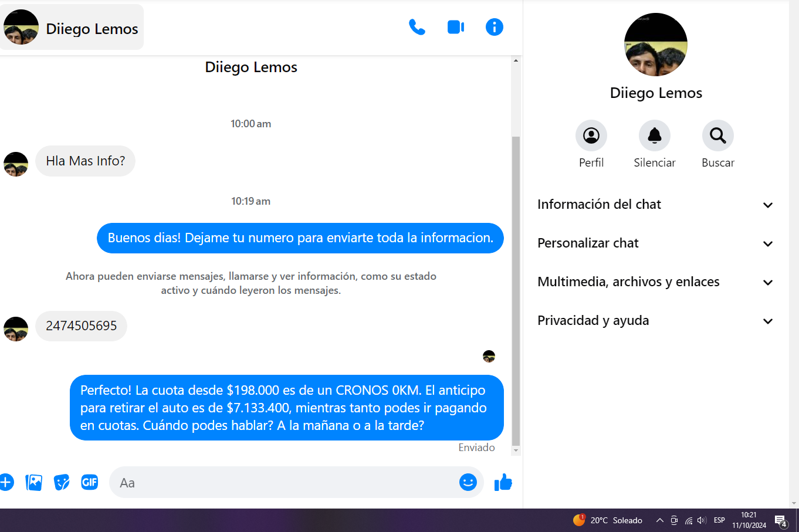This screenshot has height=532, width=799.
Task: Click the avatar beside the 2474505695 message
Action: pyautogui.click(x=16, y=329)
